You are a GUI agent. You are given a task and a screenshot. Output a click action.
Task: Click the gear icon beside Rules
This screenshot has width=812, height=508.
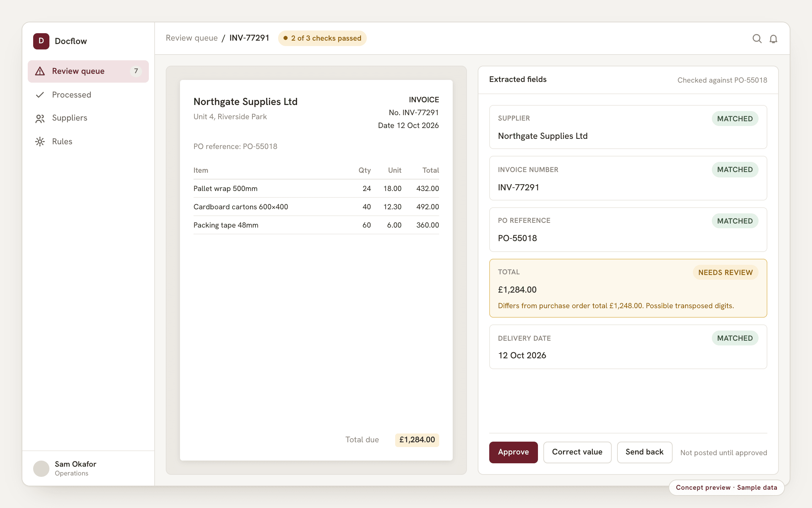coord(40,142)
